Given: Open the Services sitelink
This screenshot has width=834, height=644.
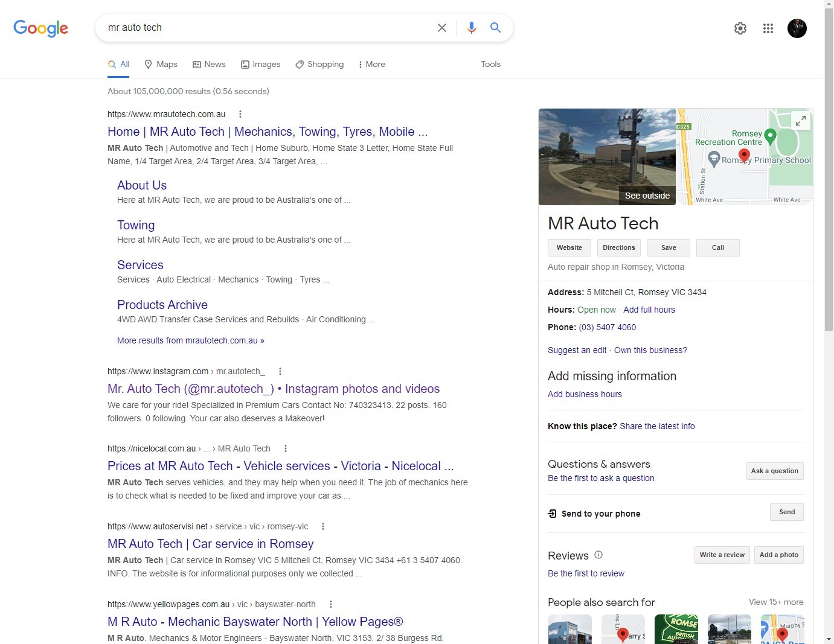Looking at the screenshot, I should [140, 265].
